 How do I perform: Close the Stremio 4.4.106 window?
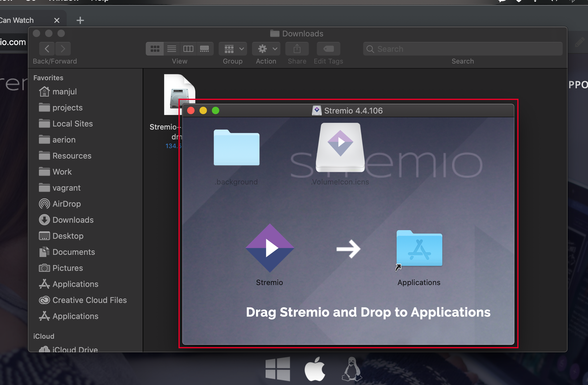(191, 110)
